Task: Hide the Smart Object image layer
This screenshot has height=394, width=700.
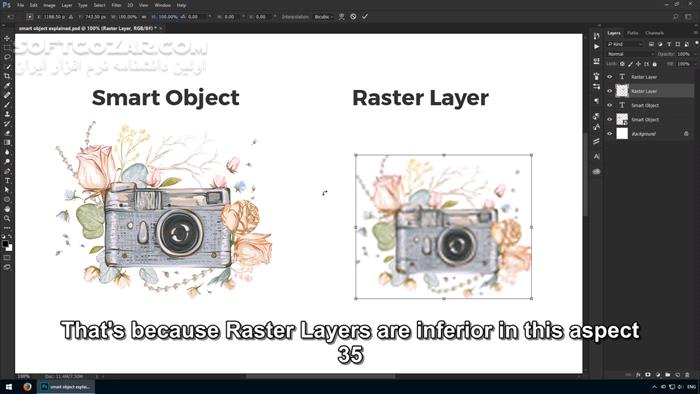Action: point(609,119)
